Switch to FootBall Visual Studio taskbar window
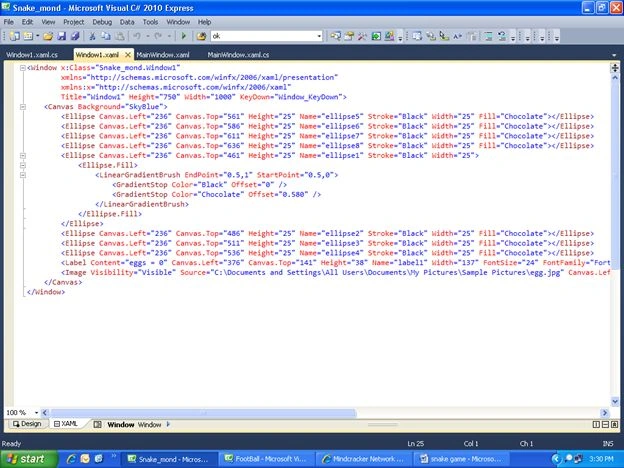 (x=267, y=459)
